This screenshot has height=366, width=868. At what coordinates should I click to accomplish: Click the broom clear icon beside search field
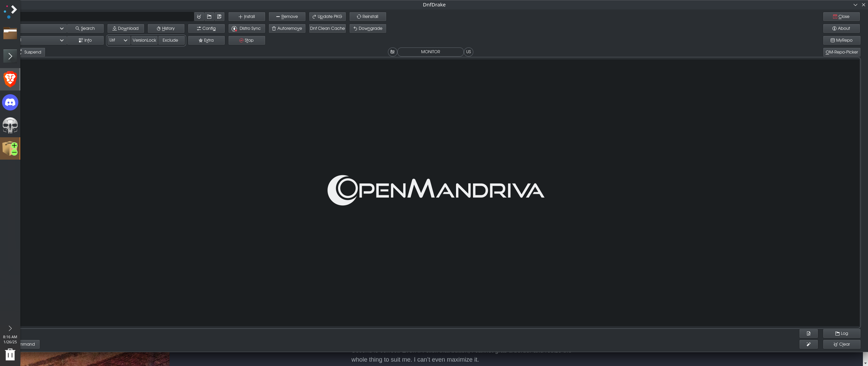199,17
